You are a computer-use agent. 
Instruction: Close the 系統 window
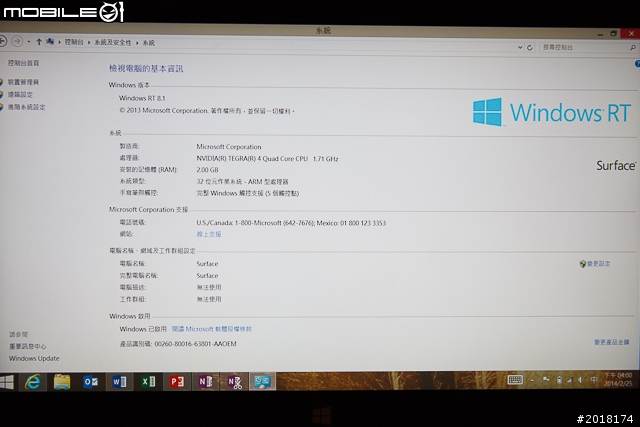pyautogui.click(x=631, y=33)
